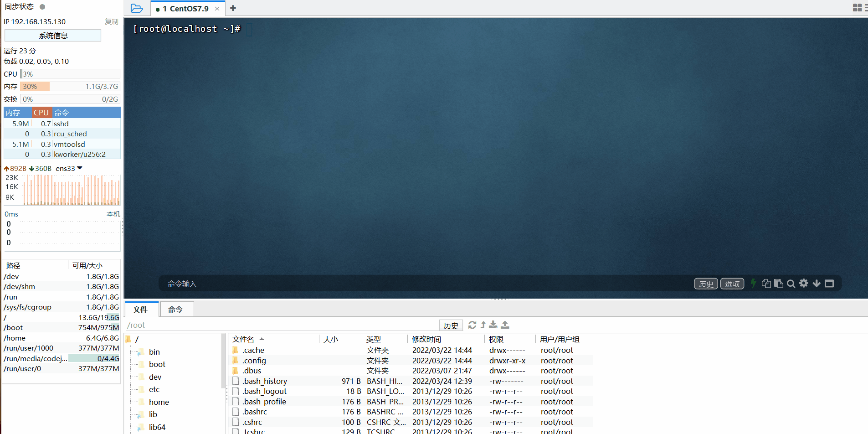
Task: Select the .cshrc file name
Action: (x=252, y=422)
